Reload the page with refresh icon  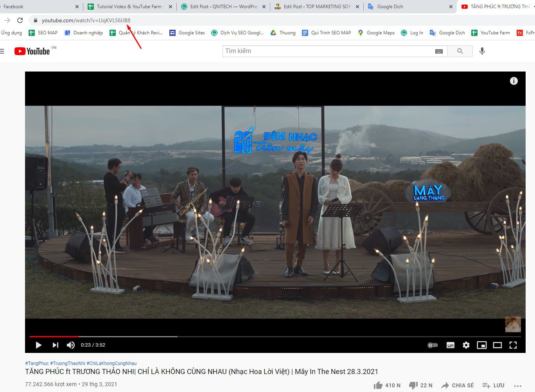coord(20,20)
